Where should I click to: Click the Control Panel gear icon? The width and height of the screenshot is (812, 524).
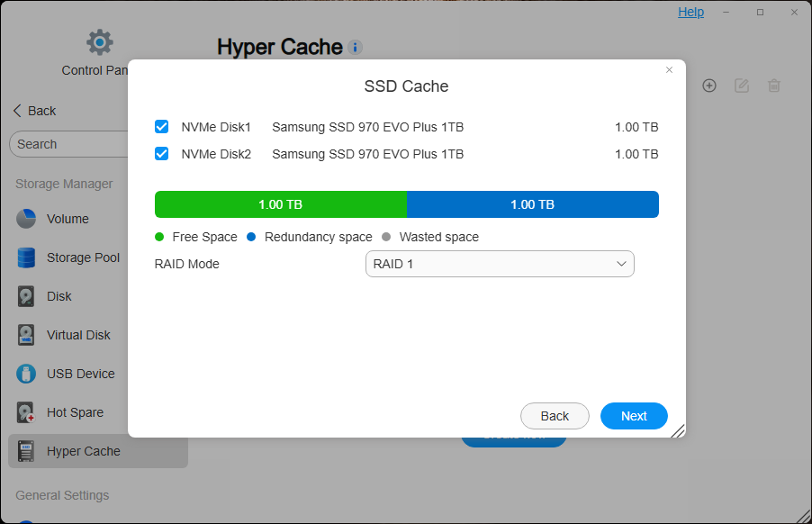(x=99, y=41)
